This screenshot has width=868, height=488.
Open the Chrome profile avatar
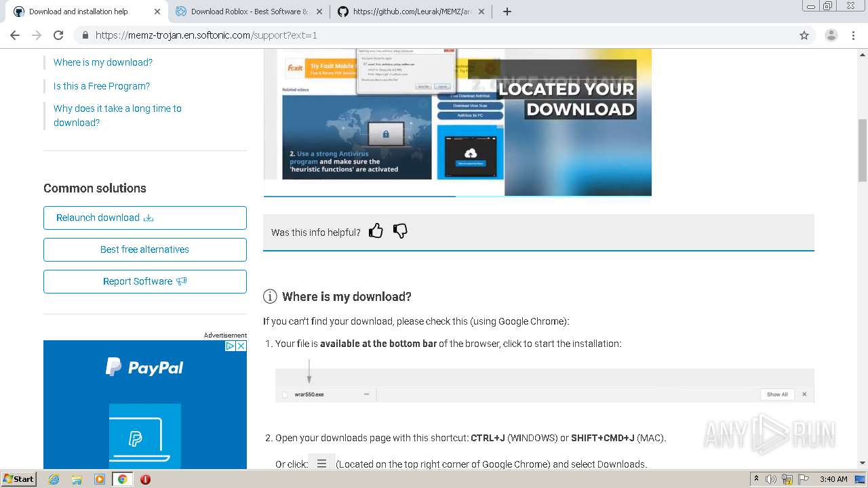831,35
